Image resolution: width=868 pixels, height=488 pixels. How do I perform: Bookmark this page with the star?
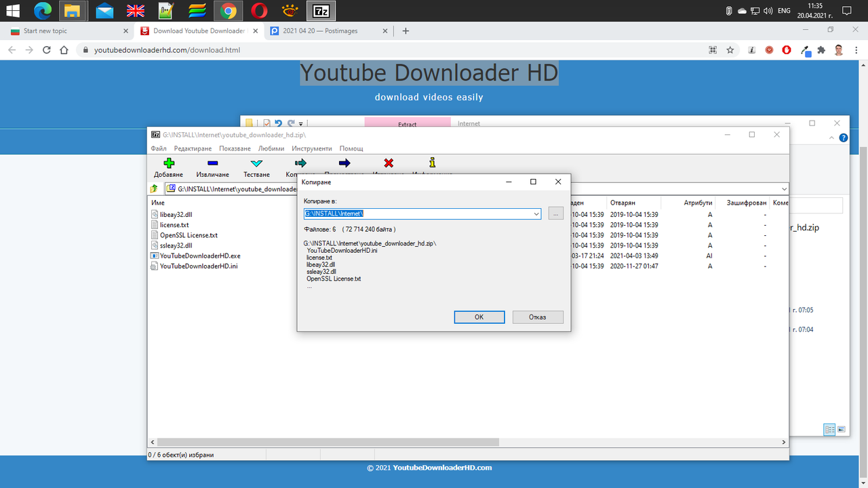pyautogui.click(x=730, y=49)
